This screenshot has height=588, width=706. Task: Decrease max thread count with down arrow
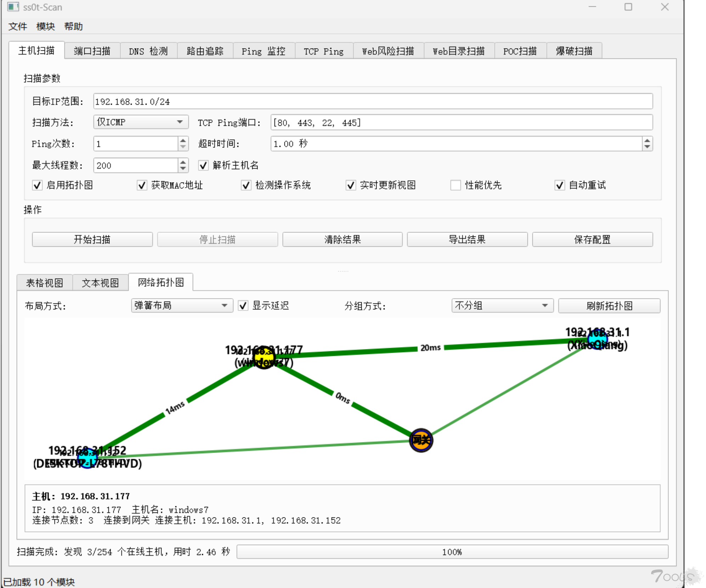click(x=183, y=168)
